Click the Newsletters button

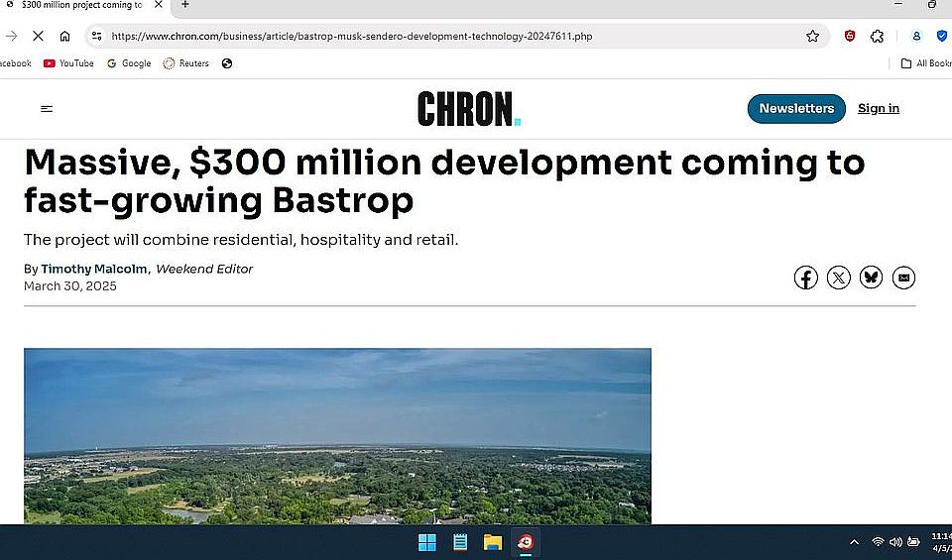coord(796,109)
